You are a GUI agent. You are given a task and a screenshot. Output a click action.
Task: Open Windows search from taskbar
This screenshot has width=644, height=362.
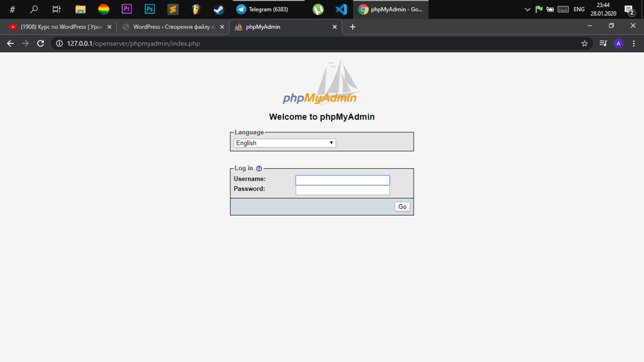[x=34, y=9]
